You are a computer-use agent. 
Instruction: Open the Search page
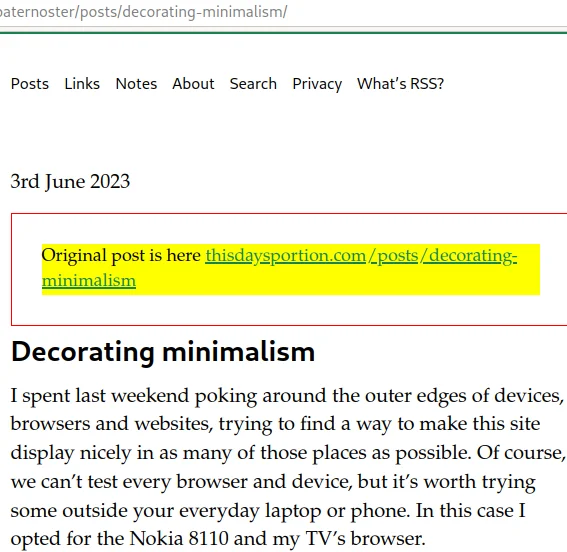click(x=253, y=84)
